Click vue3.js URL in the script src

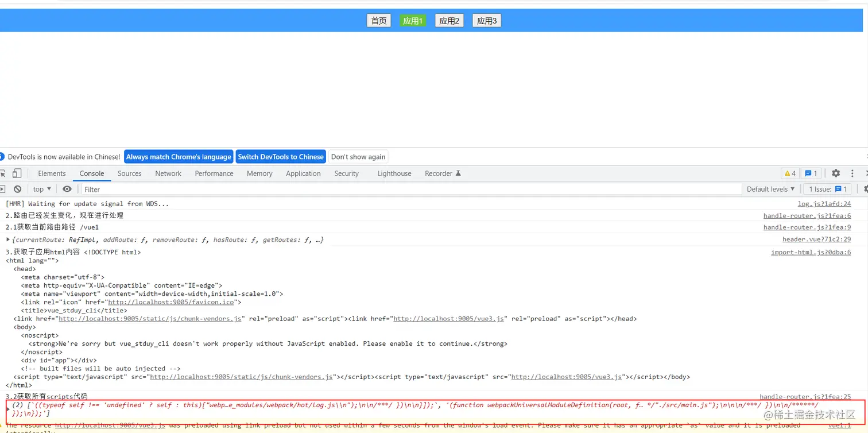567,377
